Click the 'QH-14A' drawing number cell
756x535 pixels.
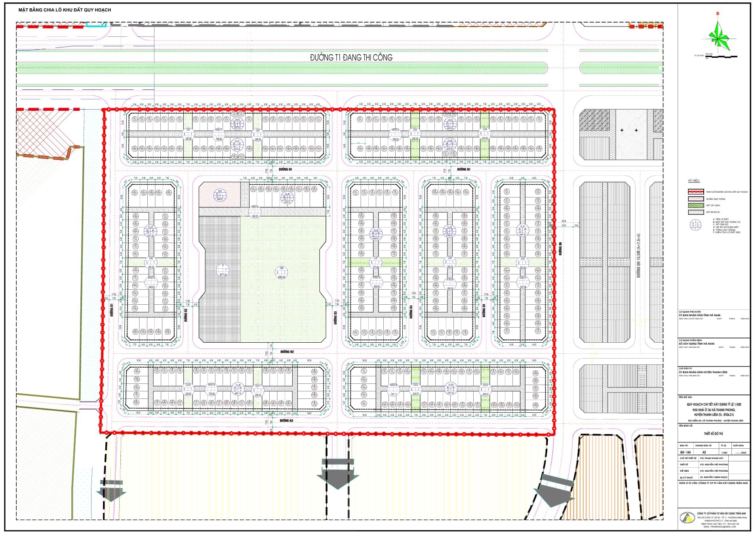point(686,452)
